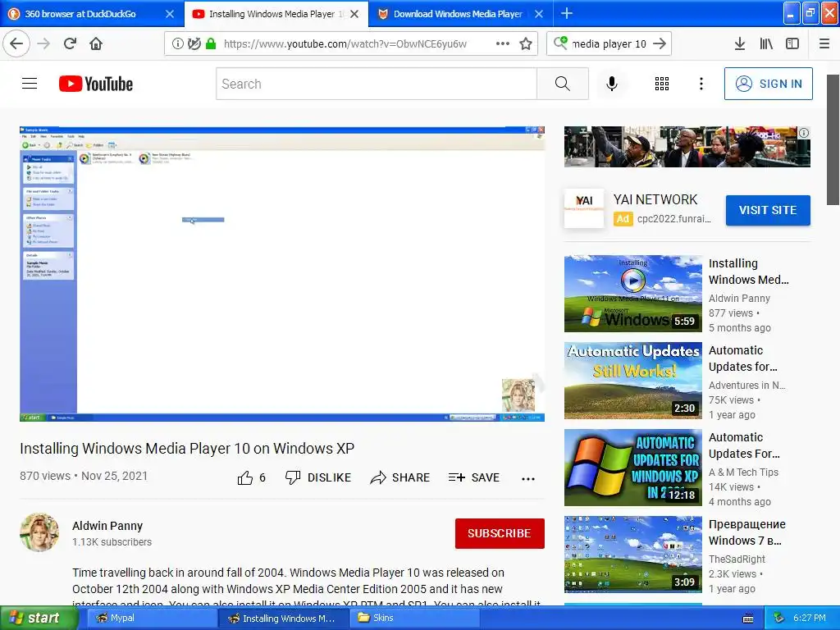Open Skins folder taskbar item
840x630 pixels.
tap(415, 618)
